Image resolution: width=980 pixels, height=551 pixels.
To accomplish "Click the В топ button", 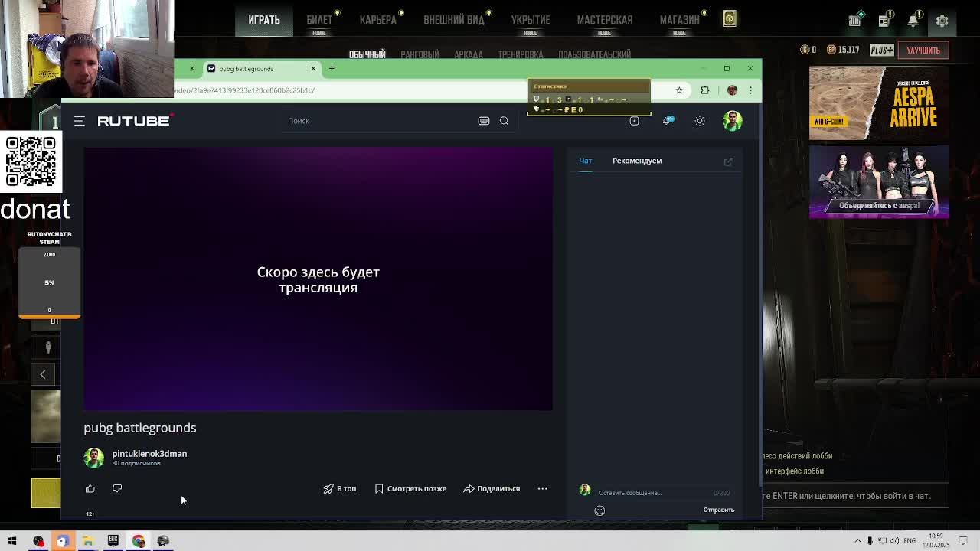I will click(x=340, y=488).
